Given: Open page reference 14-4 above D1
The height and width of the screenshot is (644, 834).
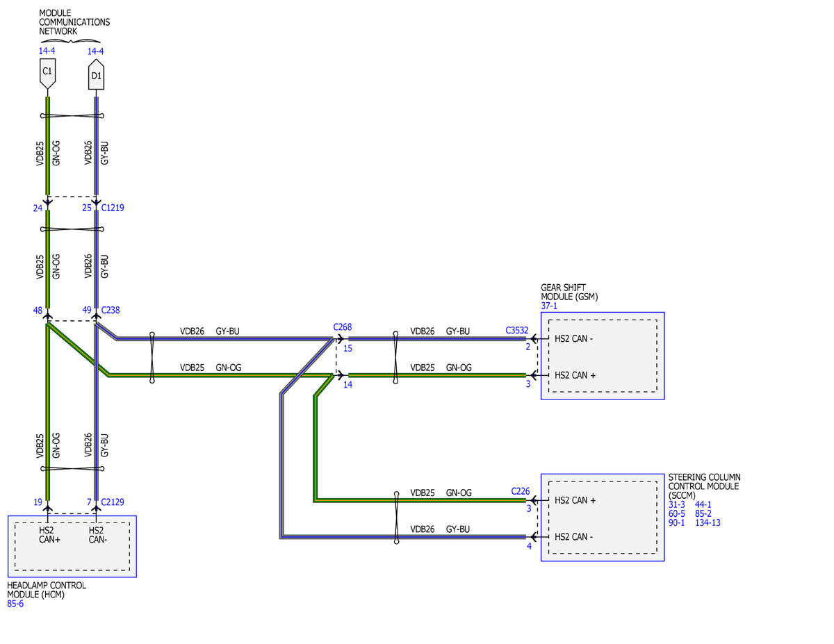Looking at the screenshot, I should (95, 51).
